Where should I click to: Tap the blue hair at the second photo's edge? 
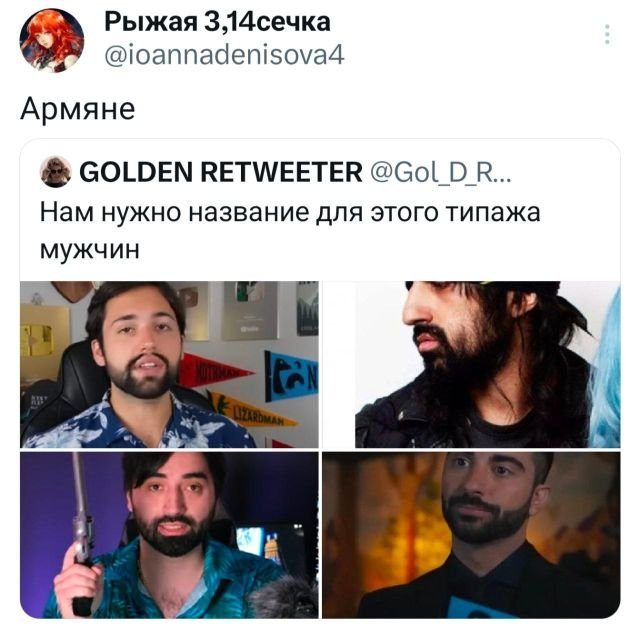coord(607,371)
